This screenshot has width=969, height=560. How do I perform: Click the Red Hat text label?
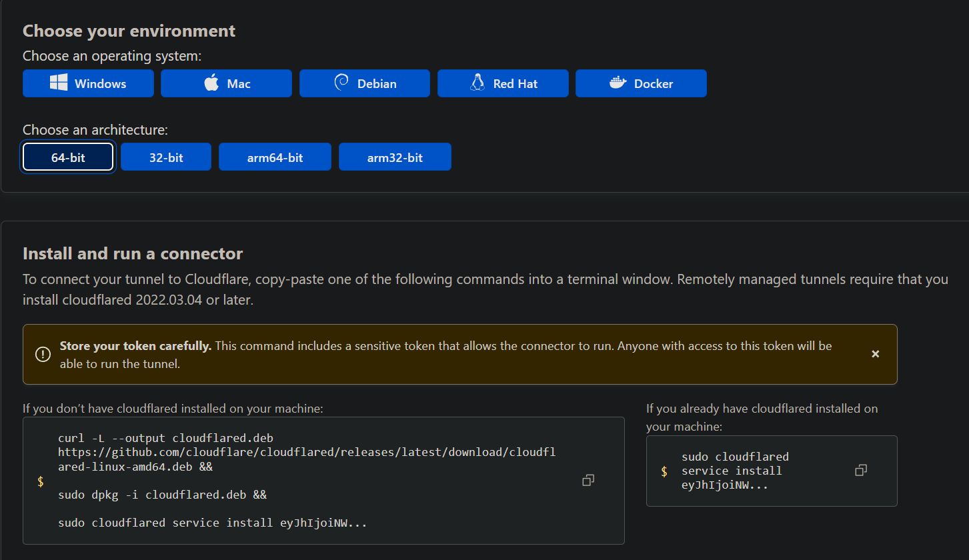tap(516, 83)
